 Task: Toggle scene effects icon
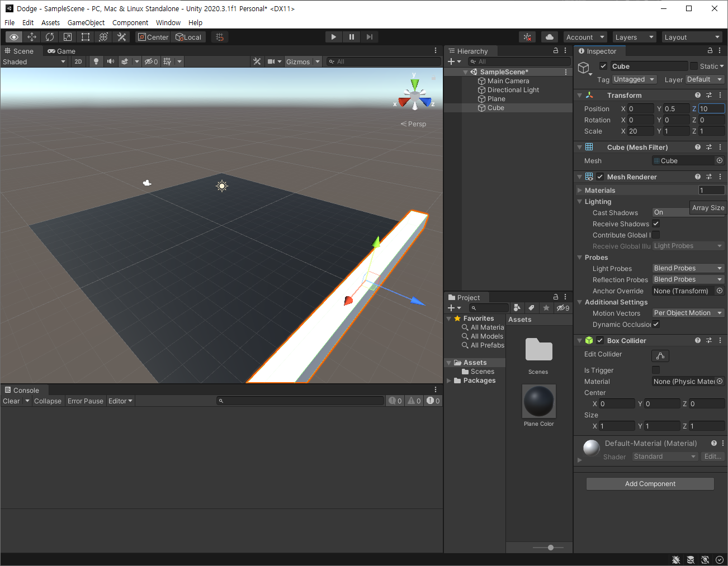click(x=125, y=61)
